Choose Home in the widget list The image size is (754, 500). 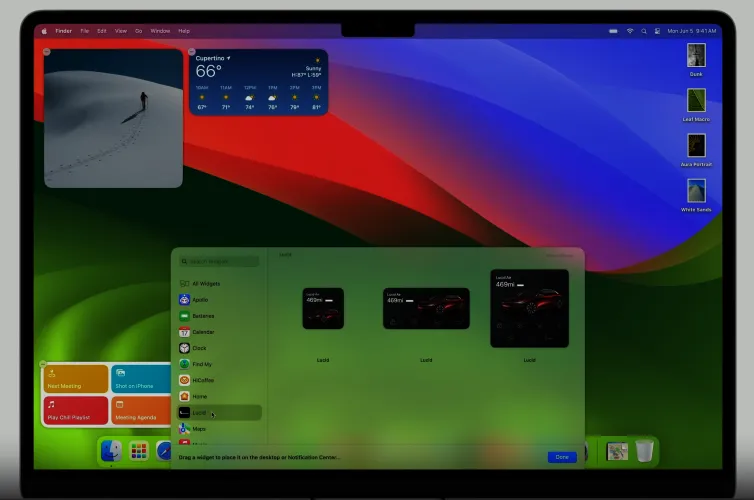199,396
